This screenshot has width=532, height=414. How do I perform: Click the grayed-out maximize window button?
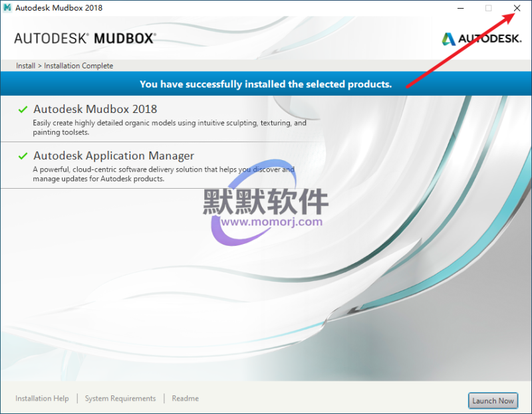(x=488, y=8)
